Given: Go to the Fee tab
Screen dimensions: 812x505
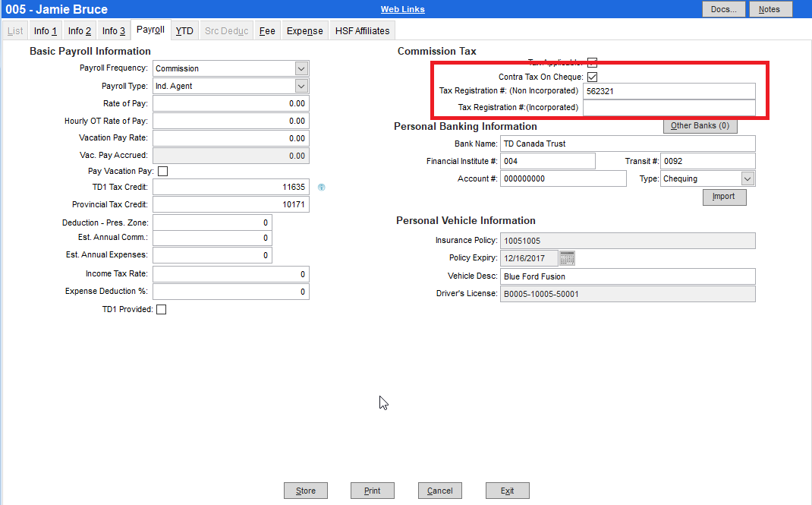Looking at the screenshot, I should pyautogui.click(x=266, y=30).
